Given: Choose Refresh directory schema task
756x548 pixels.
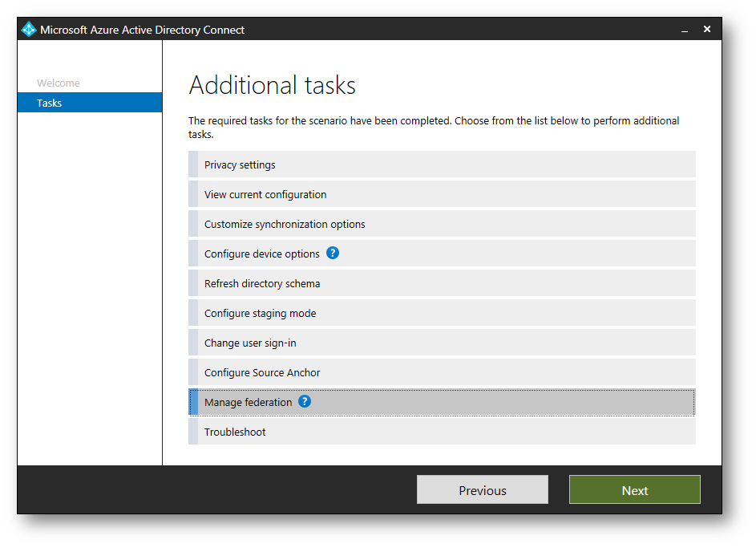Looking at the screenshot, I should 442,283.
